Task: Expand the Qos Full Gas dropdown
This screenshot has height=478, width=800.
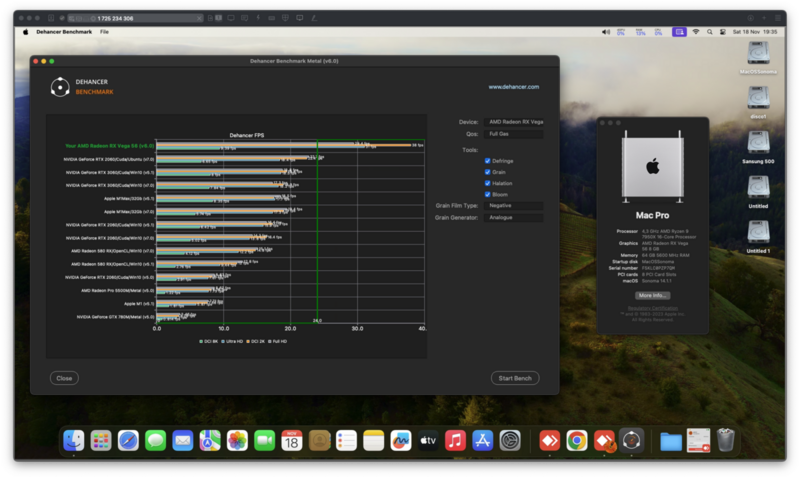Action: click(x=514, y=133)
